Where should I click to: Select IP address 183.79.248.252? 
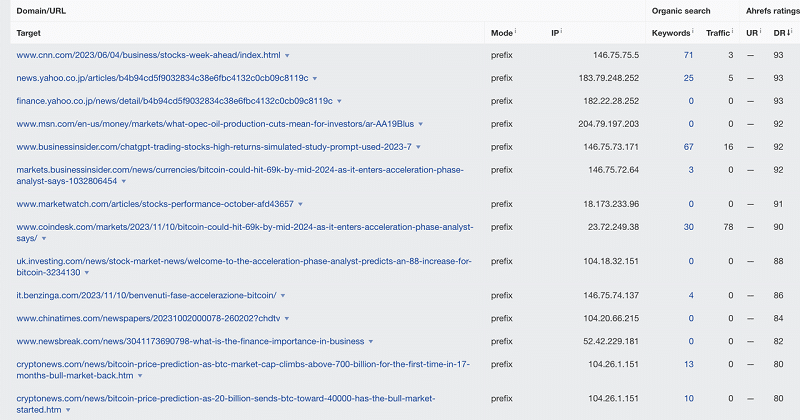coord(609,78)
